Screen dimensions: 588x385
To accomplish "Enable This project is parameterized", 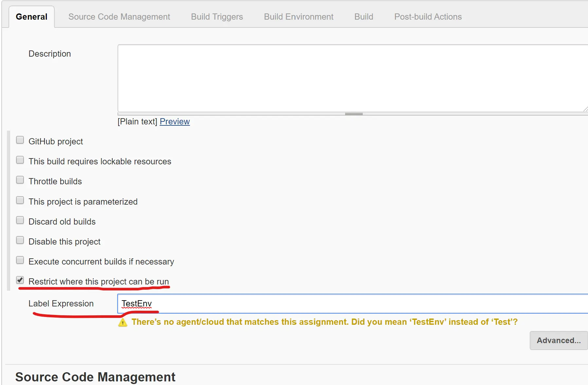I will [x=20, y=200].
